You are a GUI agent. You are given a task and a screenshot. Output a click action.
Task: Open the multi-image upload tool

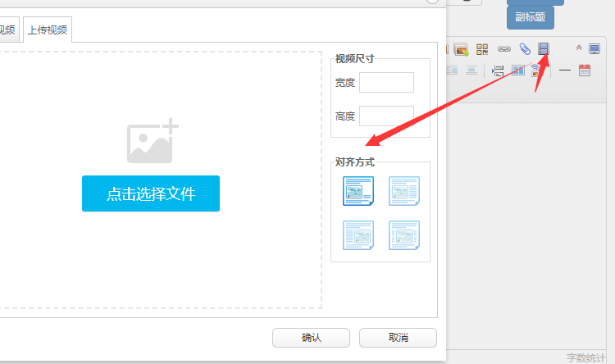click(x=461, y=49)
